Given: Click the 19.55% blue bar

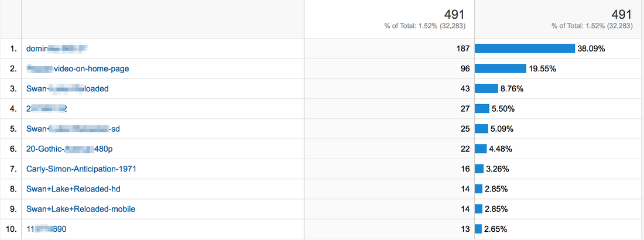Looking at the screenshot, I should coord(501,68).
